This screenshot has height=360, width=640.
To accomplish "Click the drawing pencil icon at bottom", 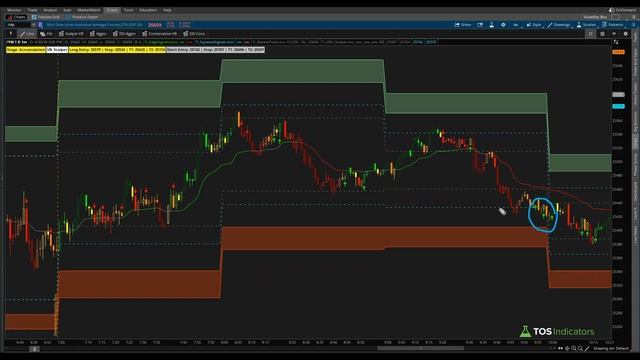I will click(587, 349).
